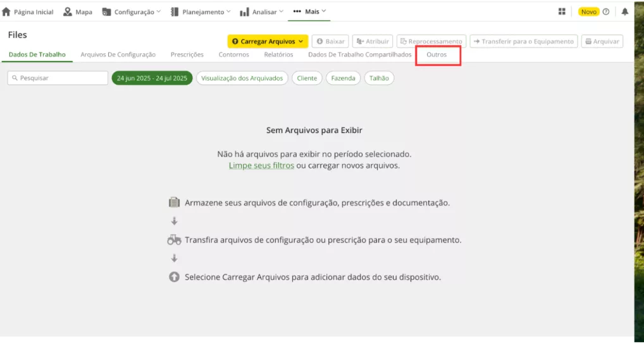This screenshot has width=644, height=344.
Task: Click the Arquivar archive button
Action: coord(602,41)
